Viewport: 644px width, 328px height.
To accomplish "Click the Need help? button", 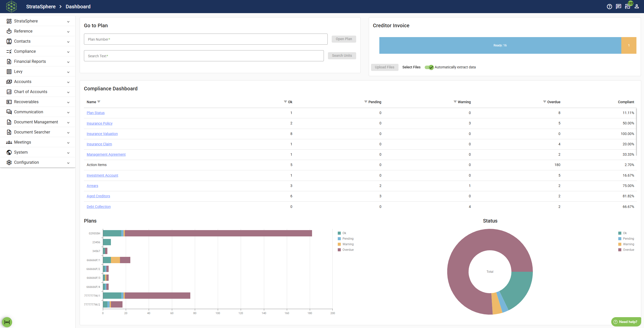I will coord(626,322).
